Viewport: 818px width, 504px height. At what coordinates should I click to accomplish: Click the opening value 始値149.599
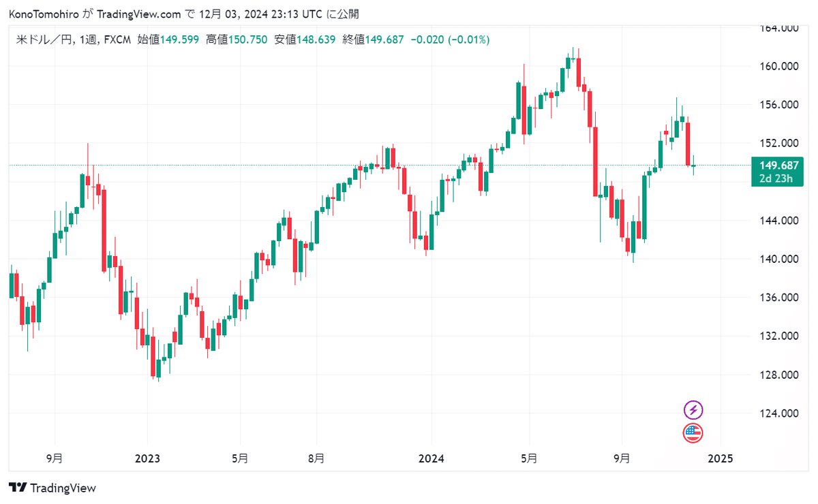point(168,40)
